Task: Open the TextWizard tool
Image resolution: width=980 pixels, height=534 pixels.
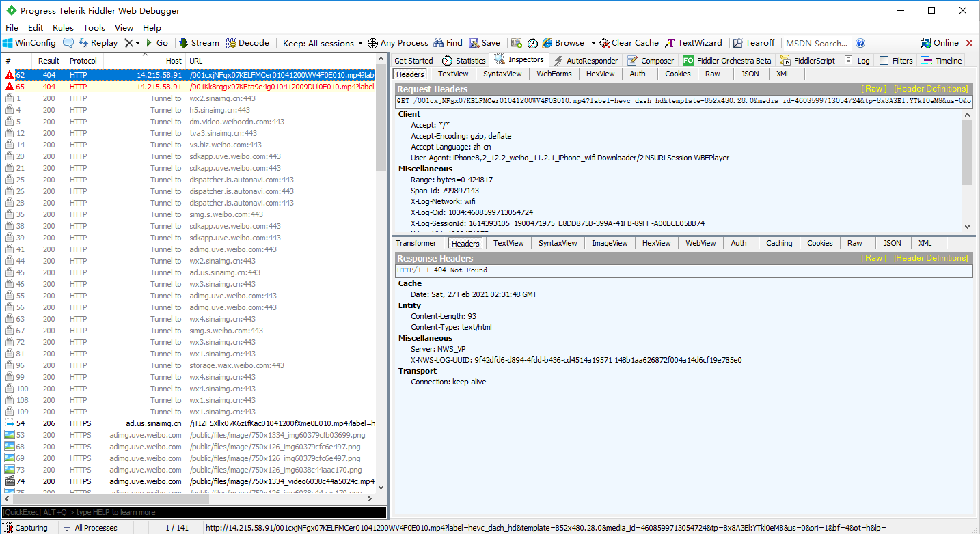Action: point(693,43)
